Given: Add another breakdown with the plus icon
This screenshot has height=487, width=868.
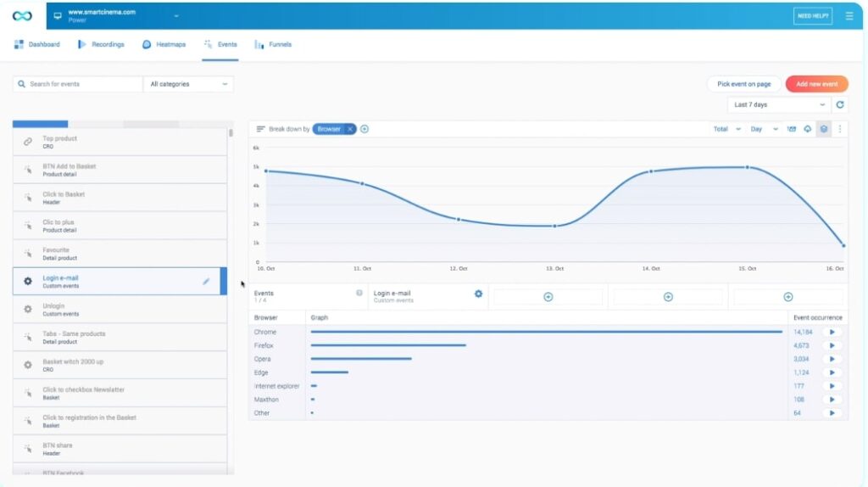Looking at the screenshot, I should point(364,129).
